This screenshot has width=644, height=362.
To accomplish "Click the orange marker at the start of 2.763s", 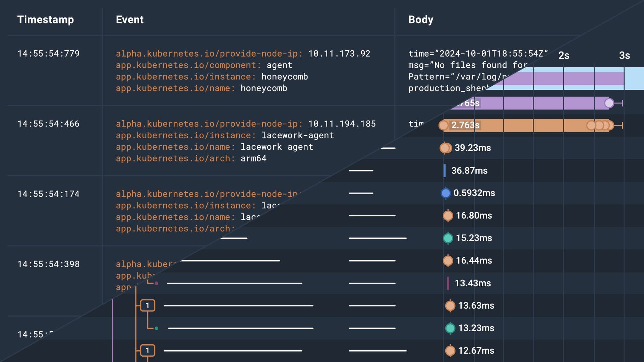I will [x=444, y=125].
